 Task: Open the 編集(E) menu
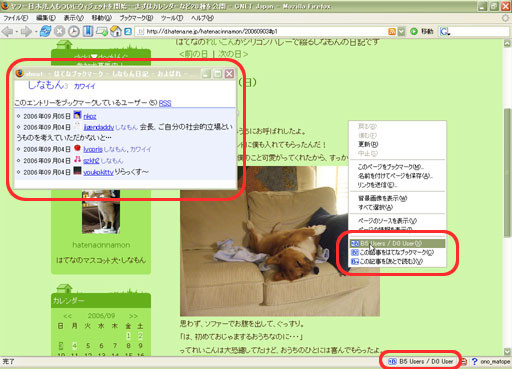tap(46, 18)
